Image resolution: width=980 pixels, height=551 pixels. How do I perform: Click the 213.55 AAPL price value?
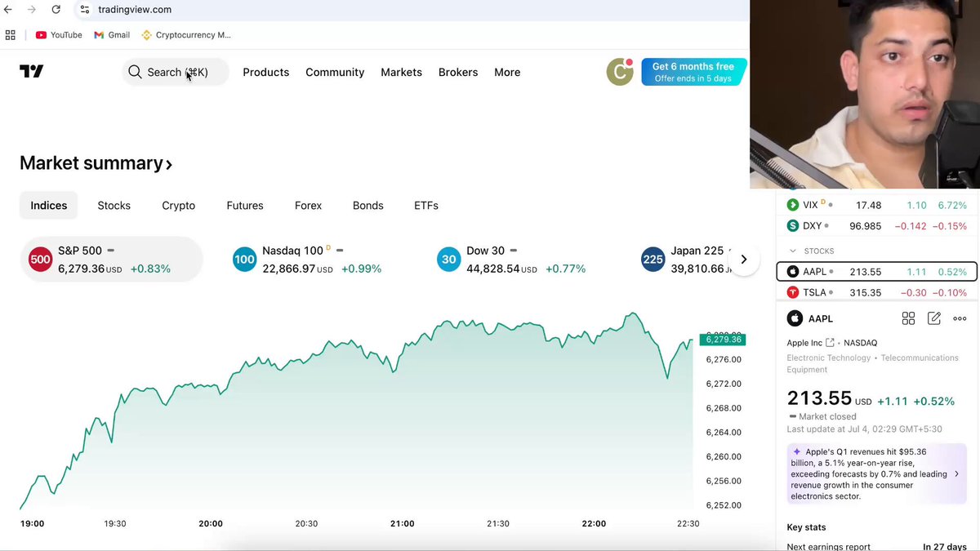pos(819,398)
